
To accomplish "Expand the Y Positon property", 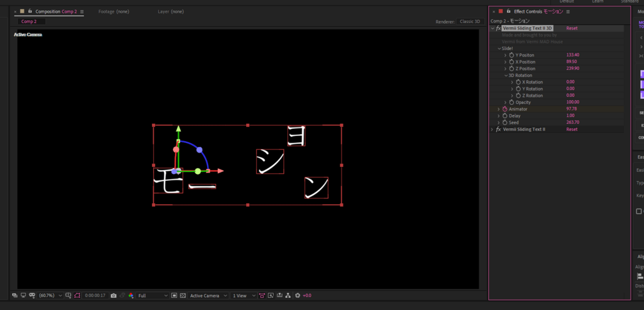I will (506, 55).
